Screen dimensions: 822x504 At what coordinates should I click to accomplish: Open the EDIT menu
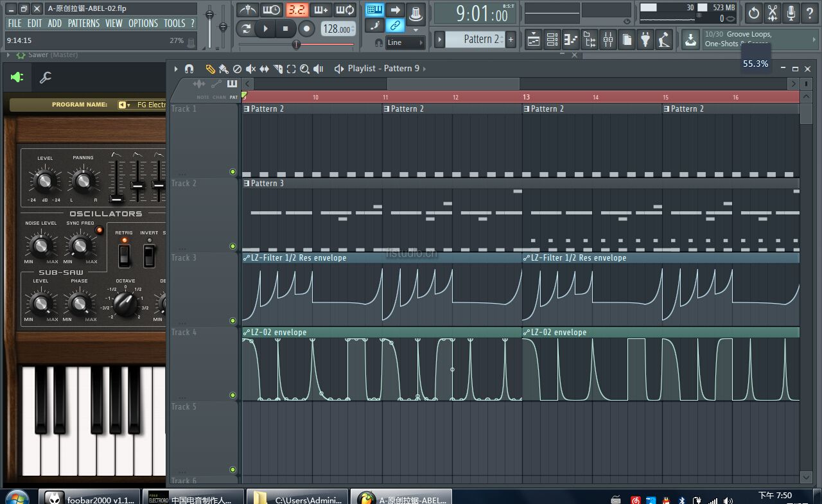click(35, 23)
